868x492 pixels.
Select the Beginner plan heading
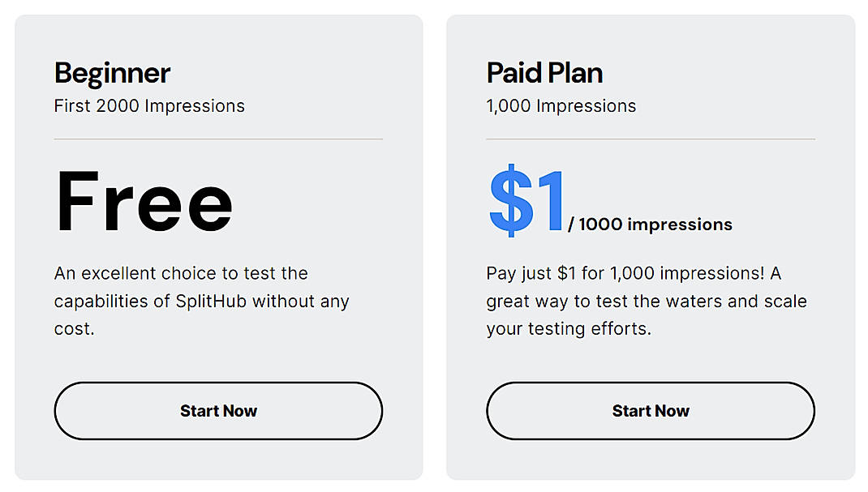[111, 72]
